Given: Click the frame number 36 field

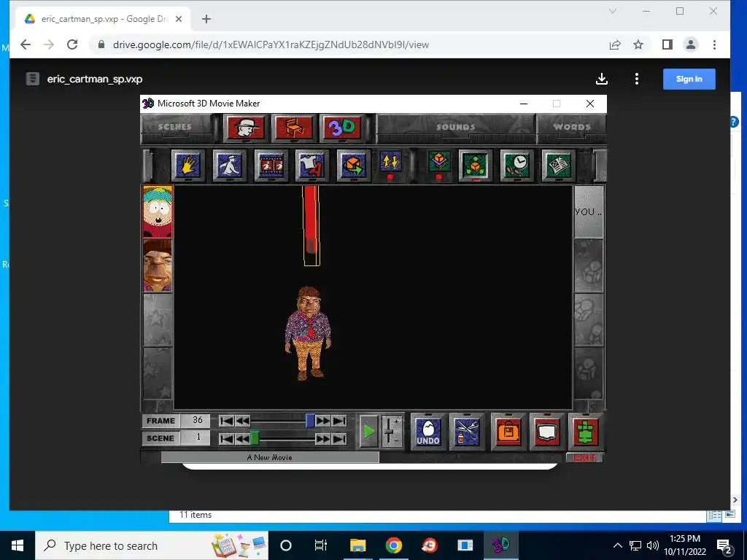Looking at the screenshot, I should 197,421.
